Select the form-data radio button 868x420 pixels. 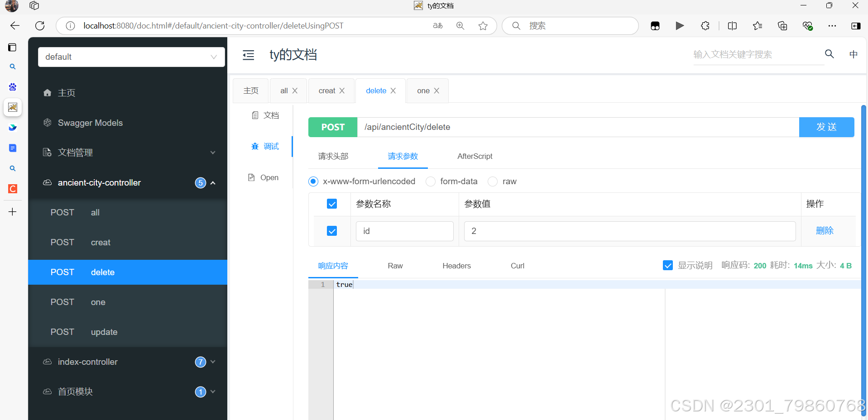(x=430, y=181)
